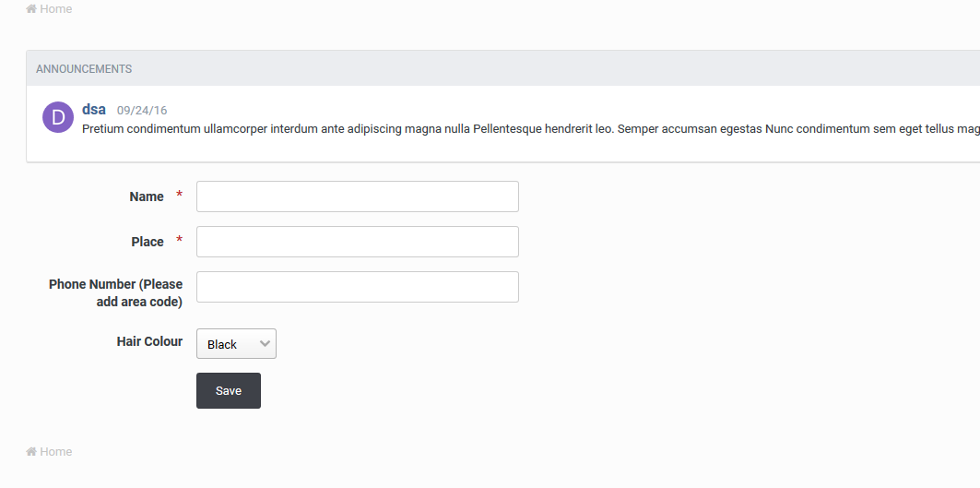The height and width of the screenshot is (488, 980).
Task: Focus the Place input field
Action: 357,242
